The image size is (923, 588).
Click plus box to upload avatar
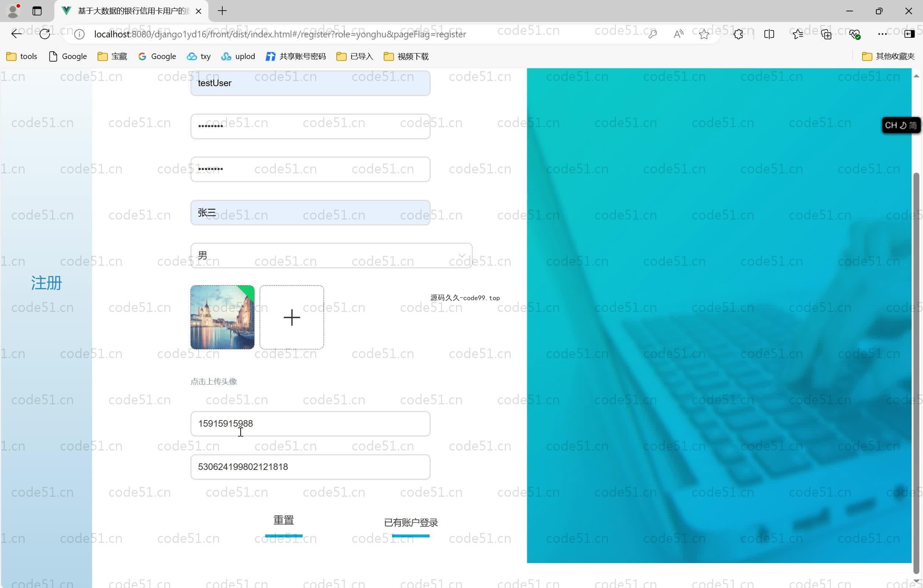click(292, 317)
